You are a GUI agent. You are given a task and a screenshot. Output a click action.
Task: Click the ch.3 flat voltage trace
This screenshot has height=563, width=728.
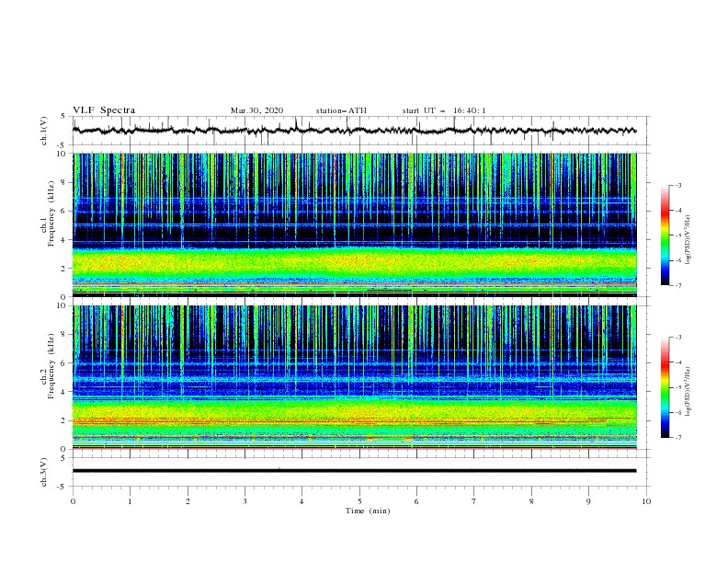click(355, 471)
